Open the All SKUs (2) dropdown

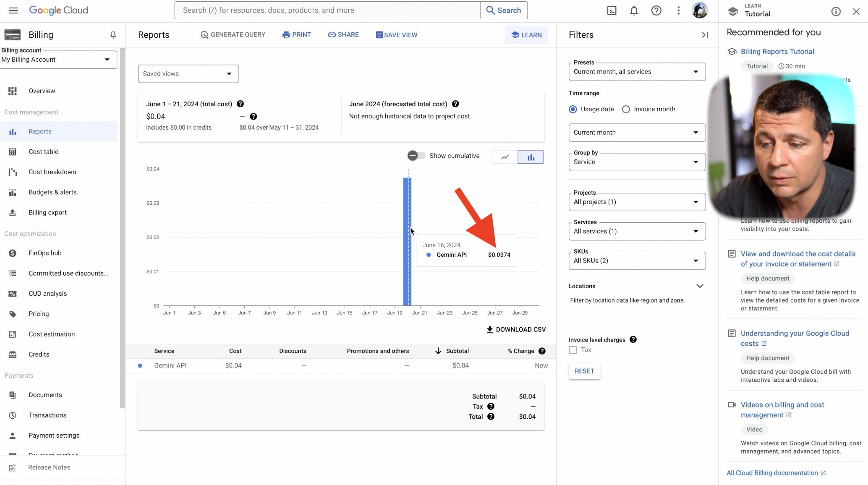pyautogui.click(x=637, y=261)
